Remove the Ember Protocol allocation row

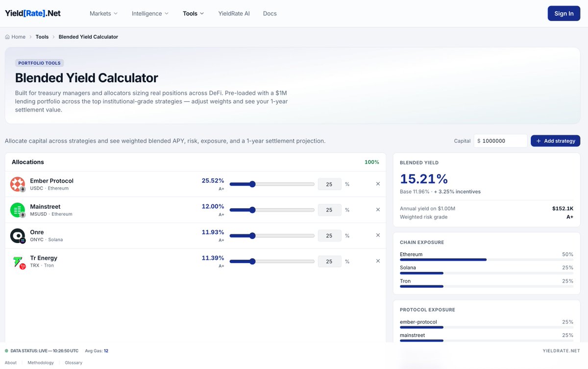coord(378,184)
